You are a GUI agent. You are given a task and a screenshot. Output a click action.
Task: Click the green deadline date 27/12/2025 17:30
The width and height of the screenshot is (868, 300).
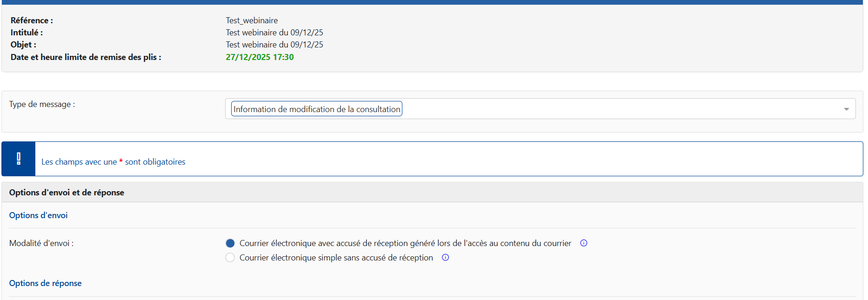click(x=260, y=57)
